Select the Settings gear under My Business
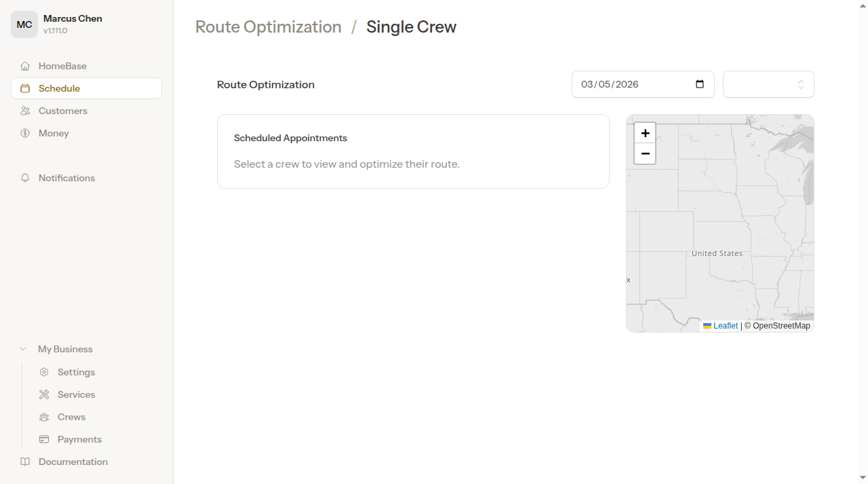Screen dimensions: 868x484 pos(44,372)
